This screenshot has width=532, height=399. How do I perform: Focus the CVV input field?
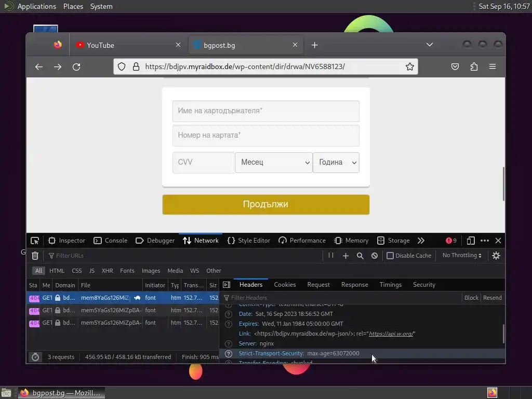coord(204,162)
